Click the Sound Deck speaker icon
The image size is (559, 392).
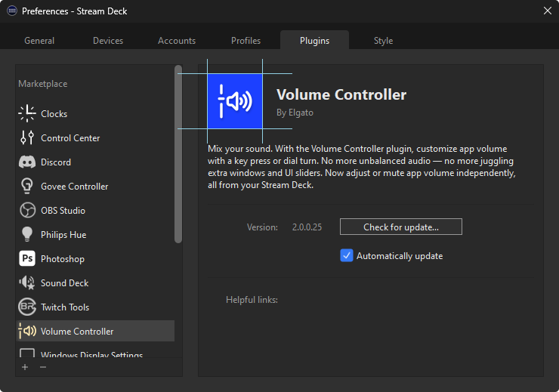tap(27, 282)
